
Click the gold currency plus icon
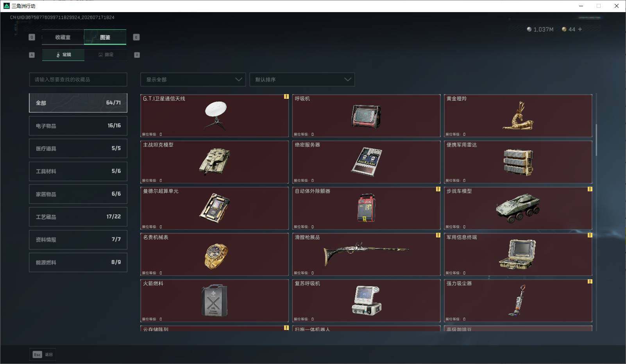click(580, 29)
